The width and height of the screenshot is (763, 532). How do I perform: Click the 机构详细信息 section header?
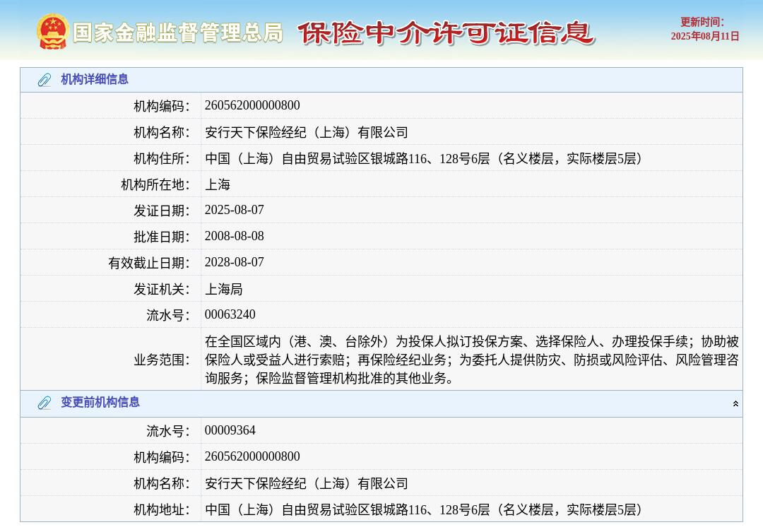(x=381, y=80)
